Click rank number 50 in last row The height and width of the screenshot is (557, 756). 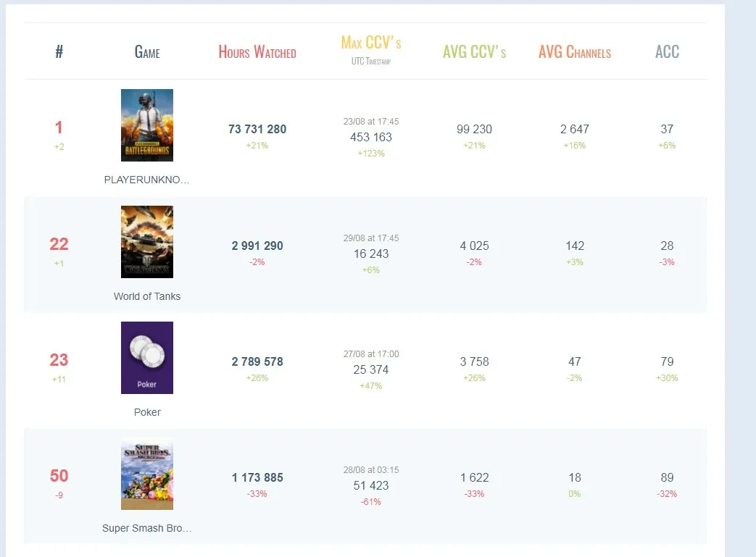(x=59, y=477)
